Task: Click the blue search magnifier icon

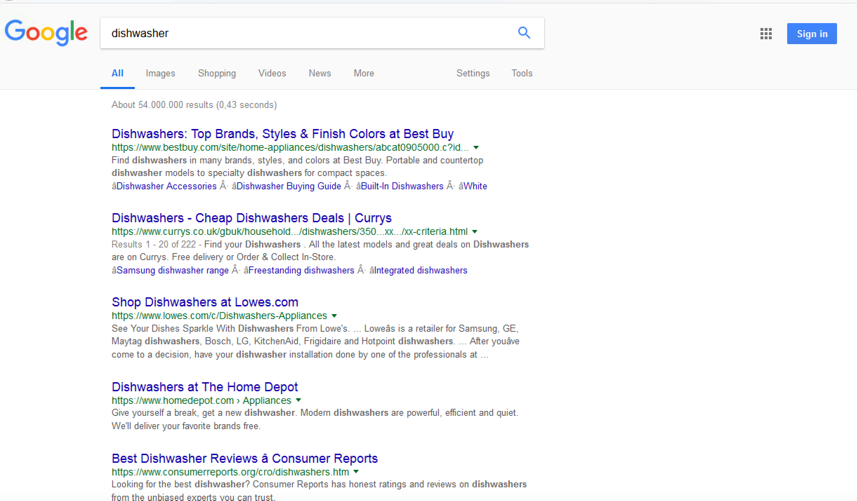Action: [x=523, y=33]
